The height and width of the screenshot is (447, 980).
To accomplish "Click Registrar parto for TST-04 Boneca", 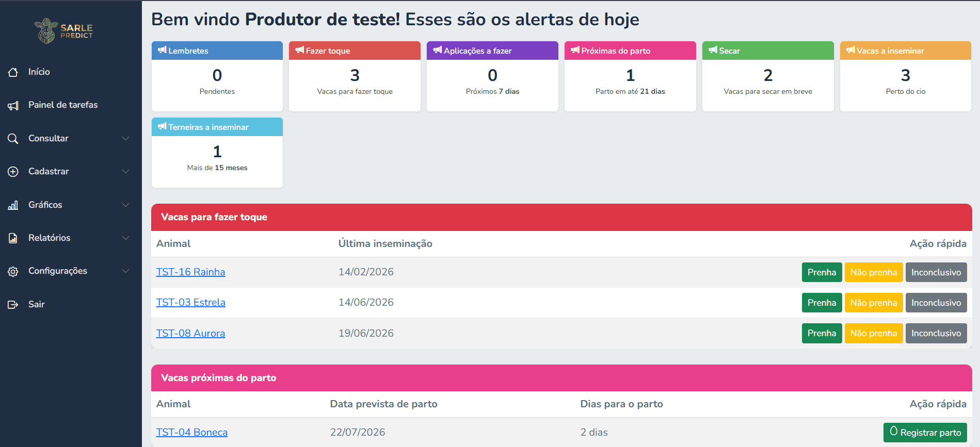I will pyautogui.click(x=925, y=432).
